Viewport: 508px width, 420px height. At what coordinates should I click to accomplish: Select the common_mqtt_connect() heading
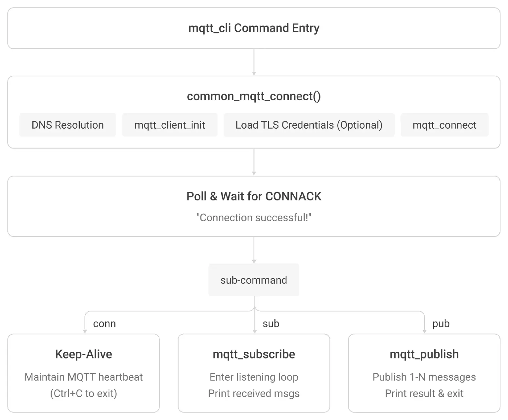pos(254,96)
